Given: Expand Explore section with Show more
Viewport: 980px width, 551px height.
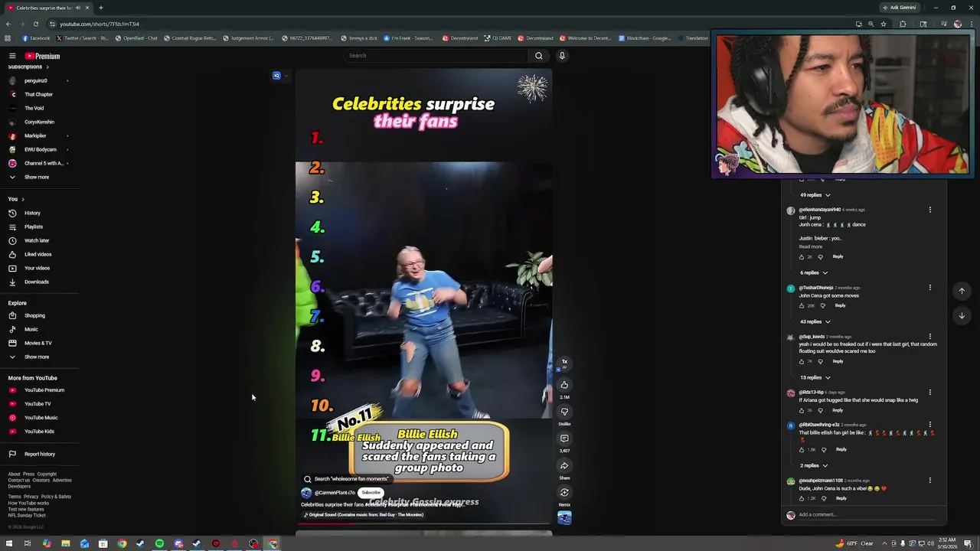Looking at the screenshot, I should point(37,357).
